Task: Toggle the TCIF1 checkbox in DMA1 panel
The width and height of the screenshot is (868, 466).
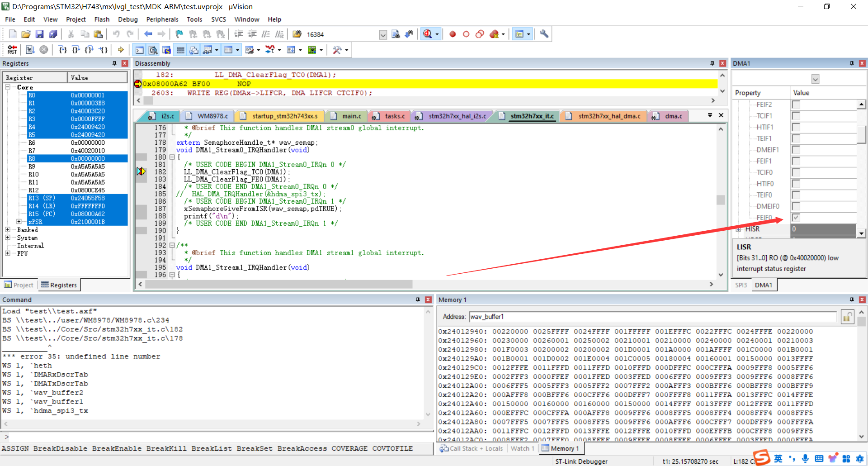Action: [x=796, y=116]
